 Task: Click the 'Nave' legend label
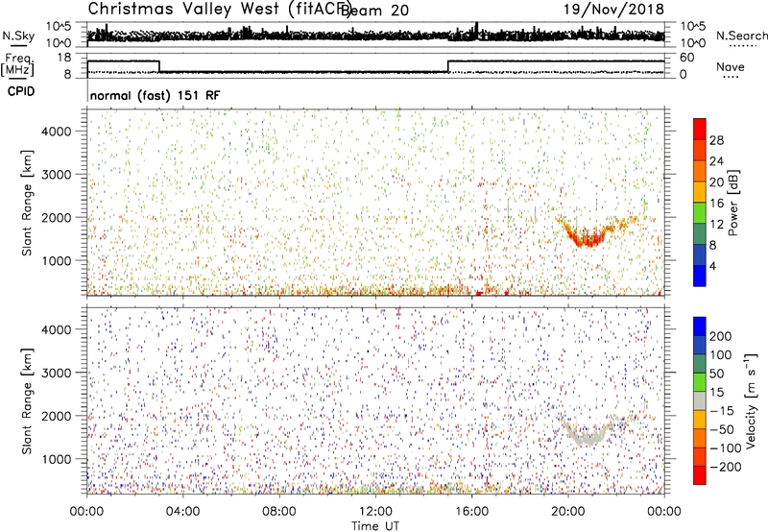click(x=731, y=66)
